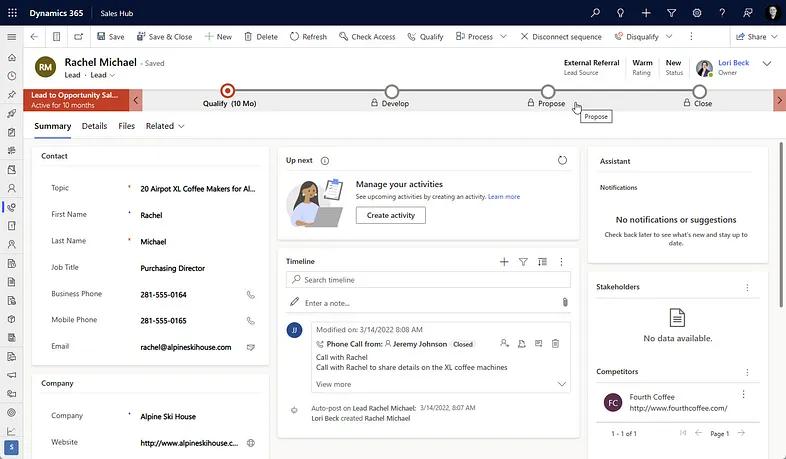
Task: Delete the phone call activity trash icon
Action: [555, 344]
